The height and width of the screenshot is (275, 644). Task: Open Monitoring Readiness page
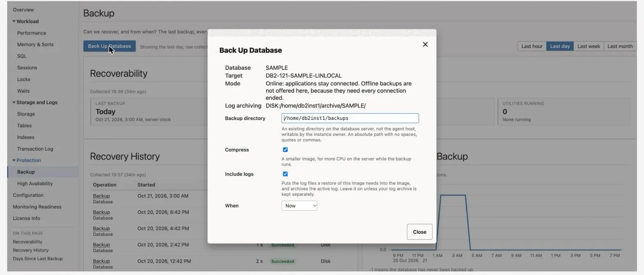(37, 207)
